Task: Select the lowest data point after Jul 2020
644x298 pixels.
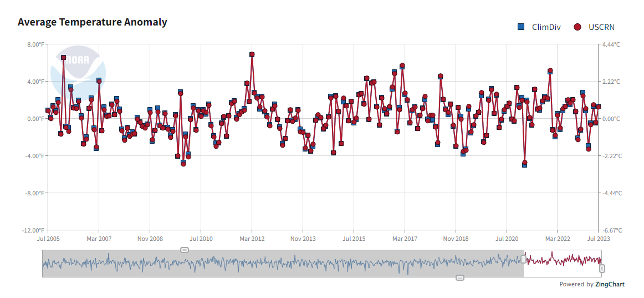Action: [x=524, y=163]
